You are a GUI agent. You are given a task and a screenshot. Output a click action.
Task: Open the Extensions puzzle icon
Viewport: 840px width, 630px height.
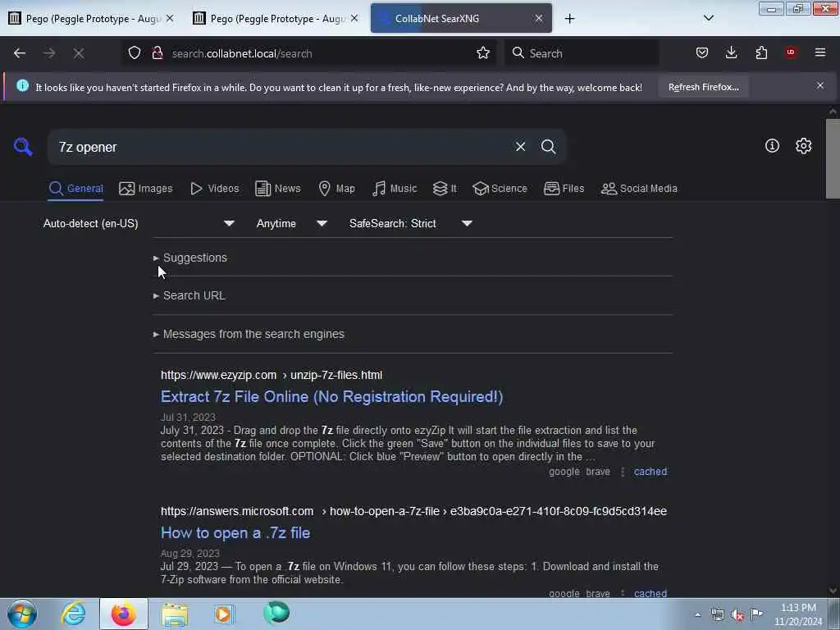(761, 52)
